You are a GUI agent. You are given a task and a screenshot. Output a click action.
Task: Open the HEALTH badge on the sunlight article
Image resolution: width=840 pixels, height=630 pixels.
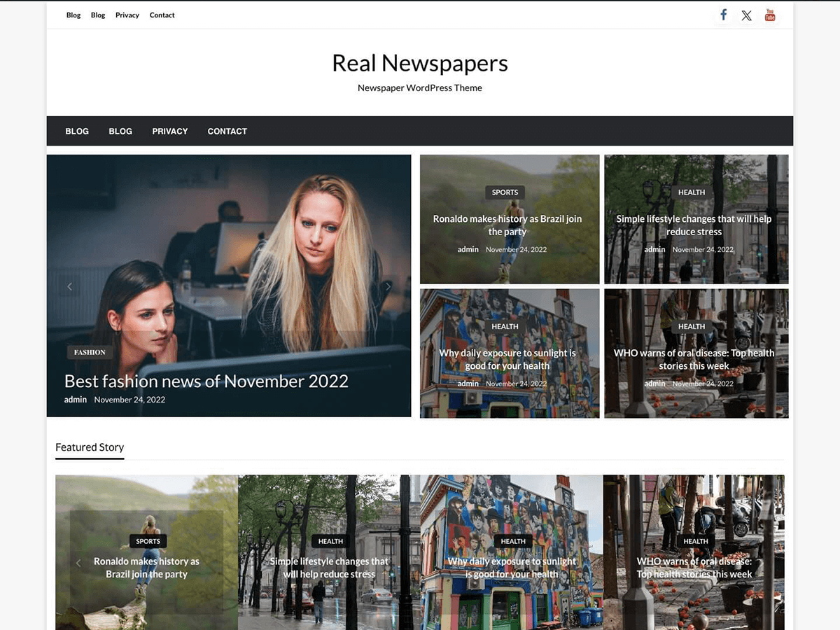pyautogui.click(x=505, y=326)
